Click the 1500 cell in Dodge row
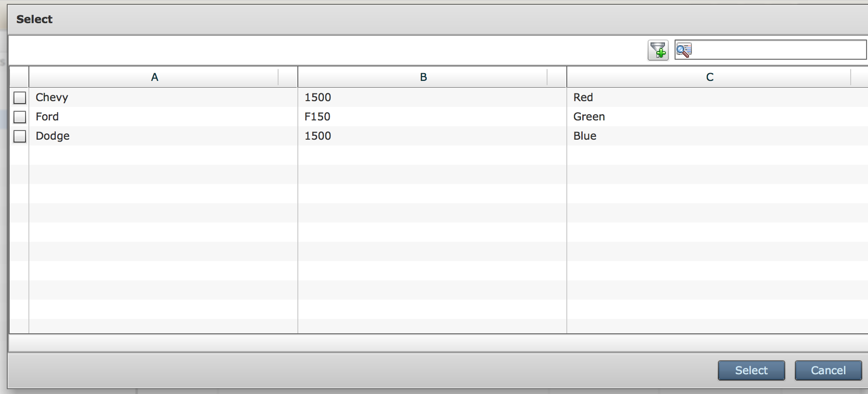This screenshot has width=868, height=394. pos(432,136)
